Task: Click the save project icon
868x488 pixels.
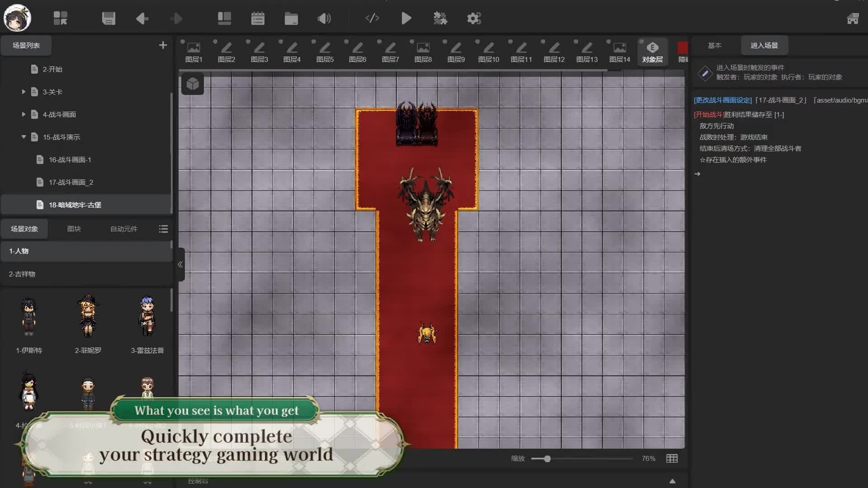Action: coord(108,19)
